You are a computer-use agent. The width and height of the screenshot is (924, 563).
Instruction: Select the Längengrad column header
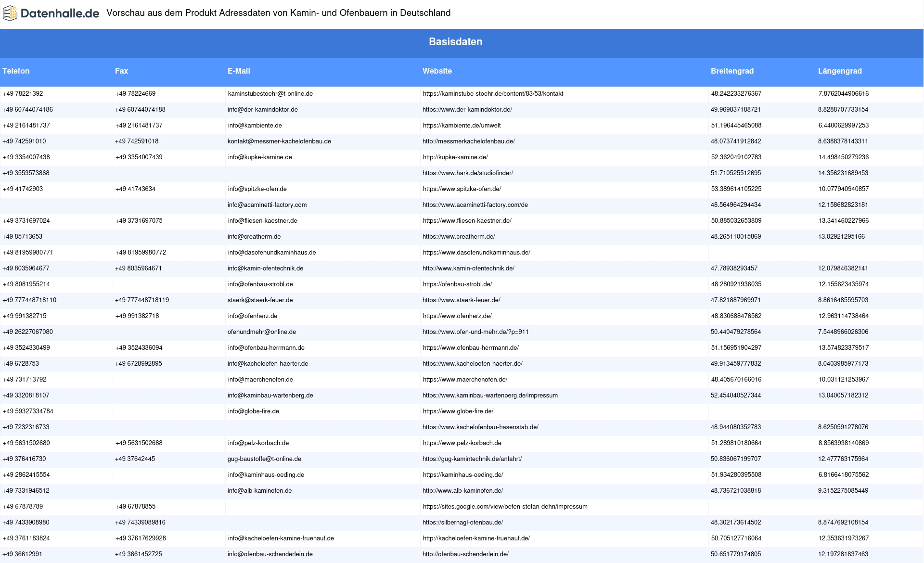(840, 71)
